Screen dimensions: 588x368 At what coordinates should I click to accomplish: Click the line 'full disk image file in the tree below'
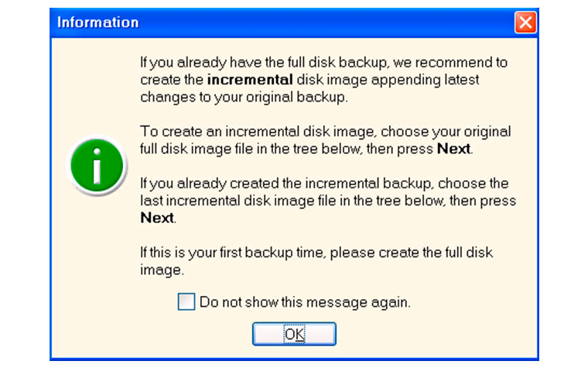pyautogui.click(x=306, y=149)
